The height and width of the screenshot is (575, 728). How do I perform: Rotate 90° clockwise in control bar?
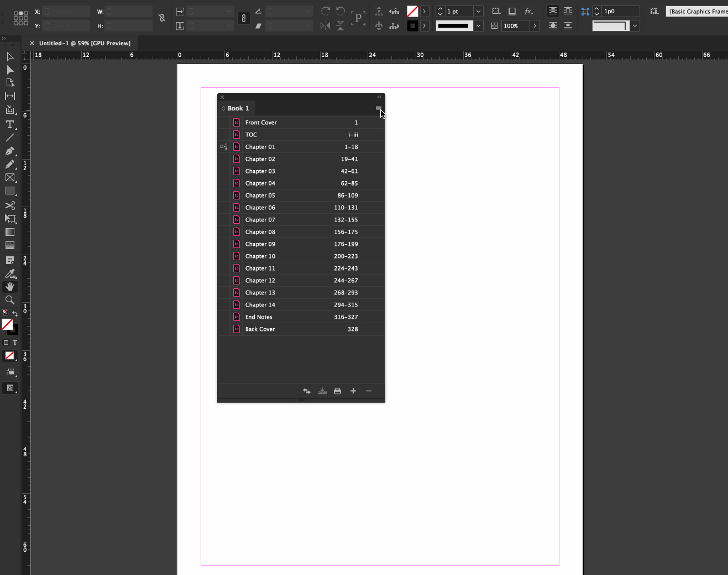326,11
